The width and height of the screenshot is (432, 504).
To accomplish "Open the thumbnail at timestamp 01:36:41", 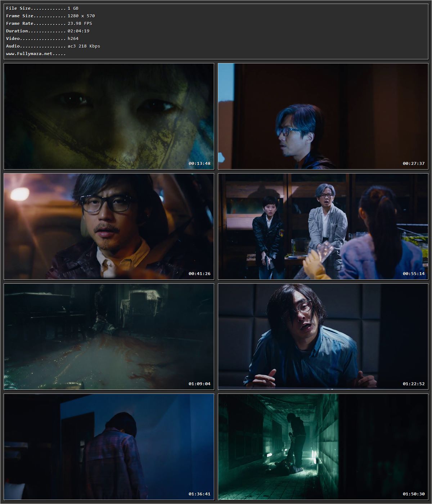I will (109, 447).
